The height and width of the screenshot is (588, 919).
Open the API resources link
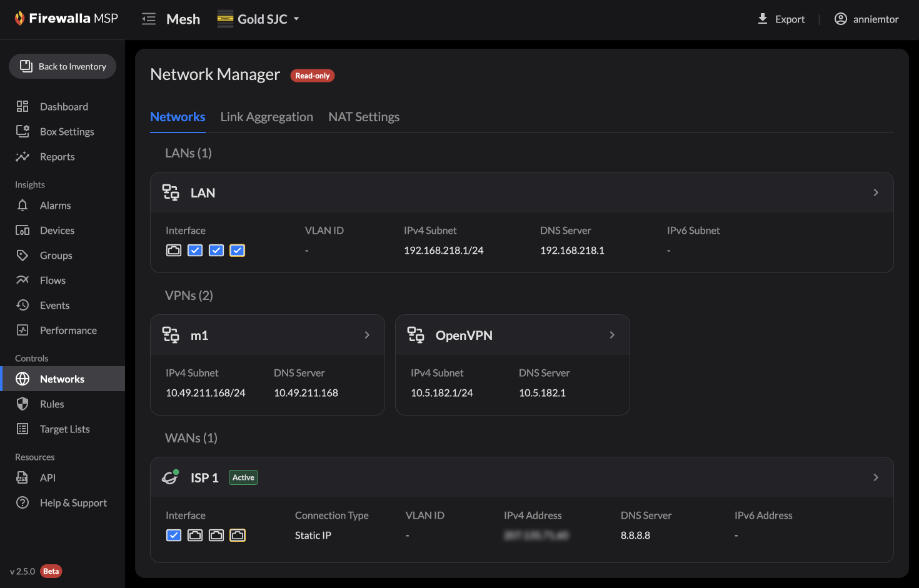[x=48, y=478]
